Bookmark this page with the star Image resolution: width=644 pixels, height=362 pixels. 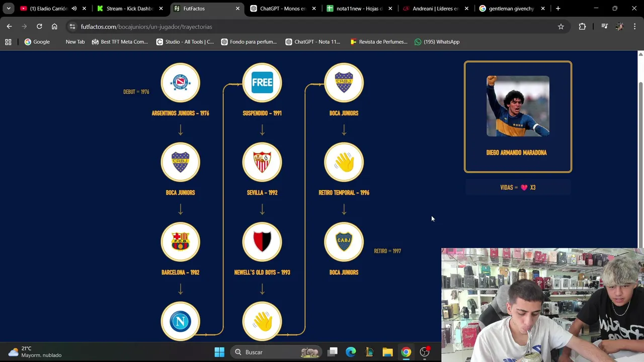pyautogui.click(x=561, y=27)
